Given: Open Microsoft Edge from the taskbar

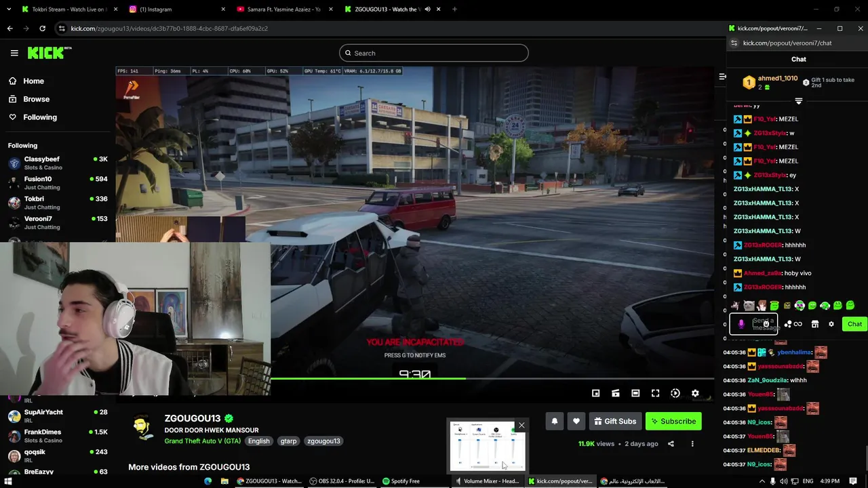Looking at the screenshot, I should [x=208, y=481].
